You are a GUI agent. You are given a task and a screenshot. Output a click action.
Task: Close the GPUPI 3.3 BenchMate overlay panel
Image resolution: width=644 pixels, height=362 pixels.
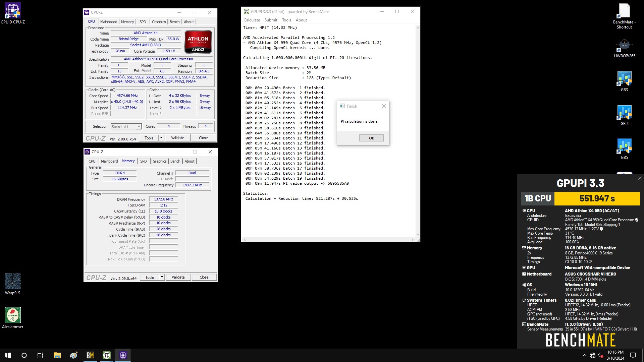(639, 178)
